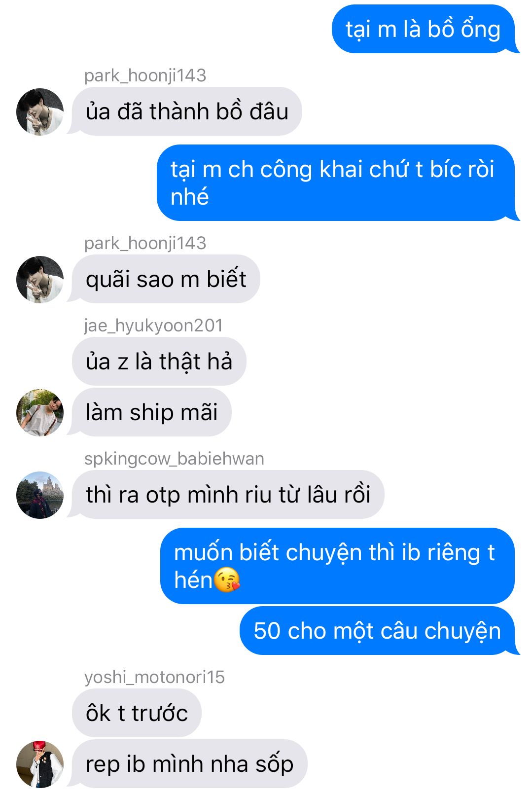Screen dimensions: 532x796
Task: Tap username yoshi_motonori15 label
Action: click(154, 677)
